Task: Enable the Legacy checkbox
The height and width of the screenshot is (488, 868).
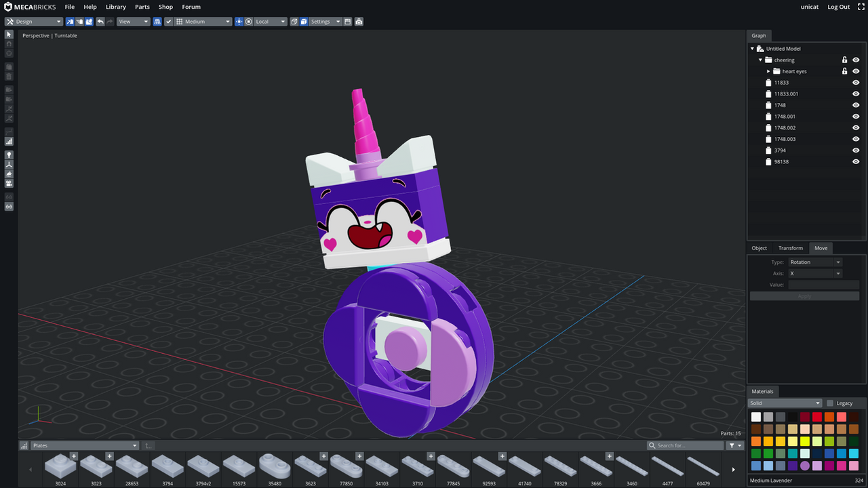Action: point(830,403)
